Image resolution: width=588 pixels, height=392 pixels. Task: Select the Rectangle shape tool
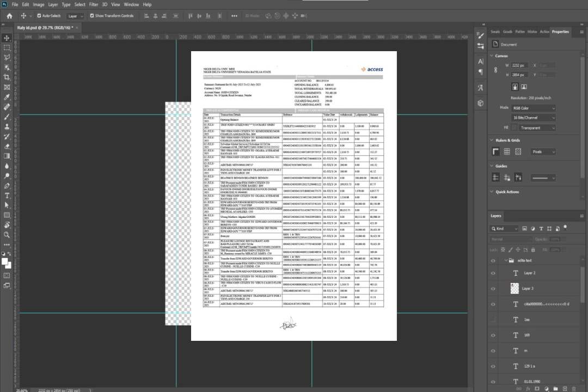(7, 215)
